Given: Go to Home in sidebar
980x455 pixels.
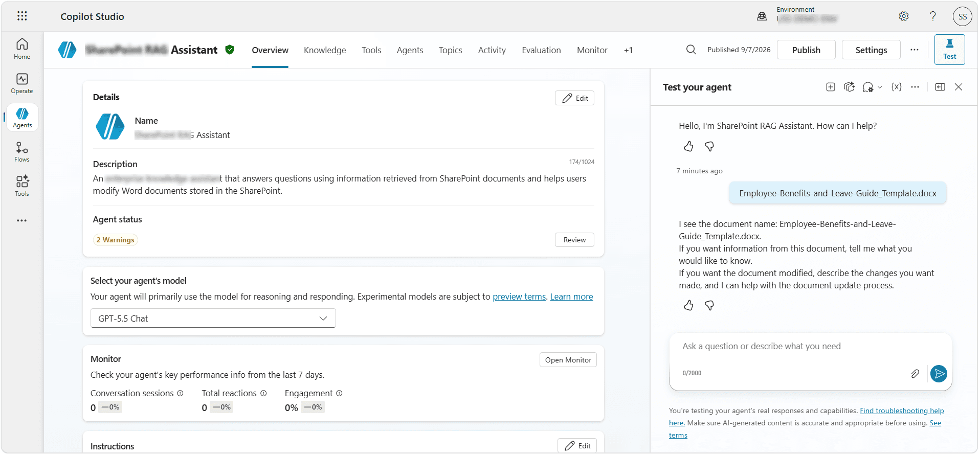Looking at the screenshot, I should click(x=22, y=49).
